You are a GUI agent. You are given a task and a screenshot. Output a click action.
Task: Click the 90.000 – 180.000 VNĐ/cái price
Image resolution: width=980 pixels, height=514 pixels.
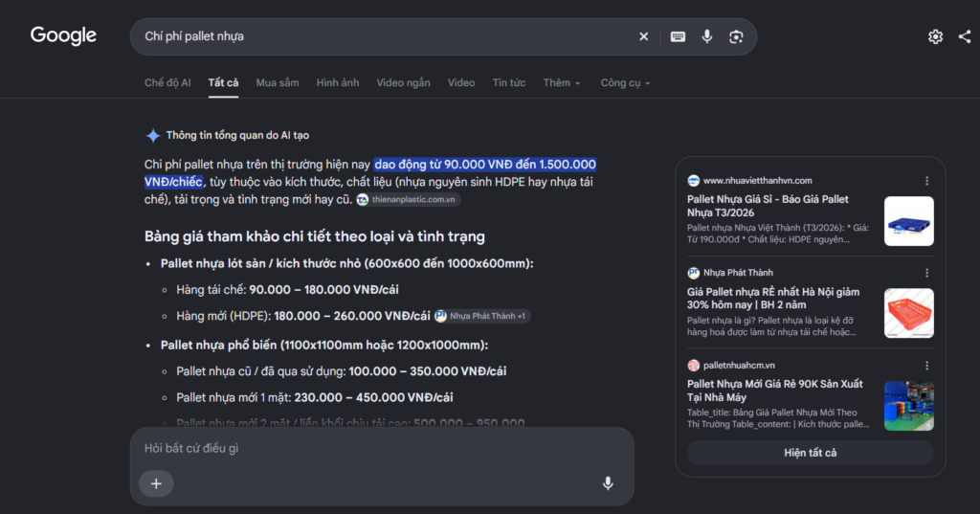pyautogui.click(x=323, y=289)
